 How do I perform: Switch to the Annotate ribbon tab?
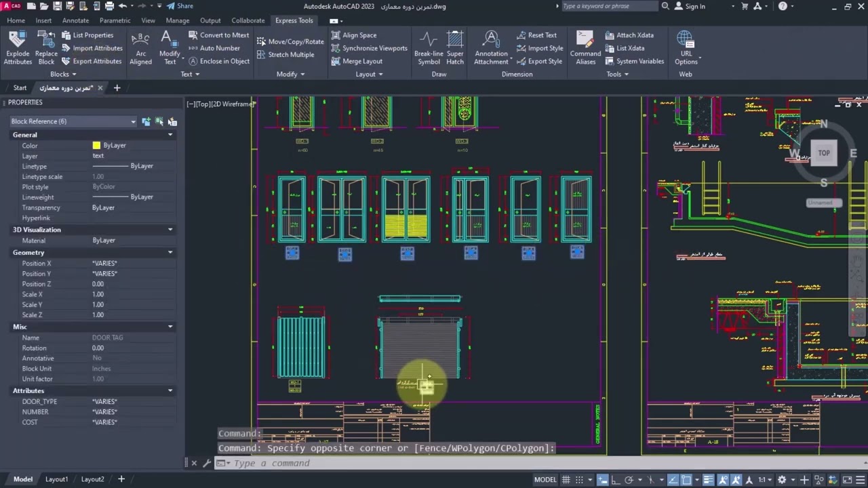coord(75,20)
